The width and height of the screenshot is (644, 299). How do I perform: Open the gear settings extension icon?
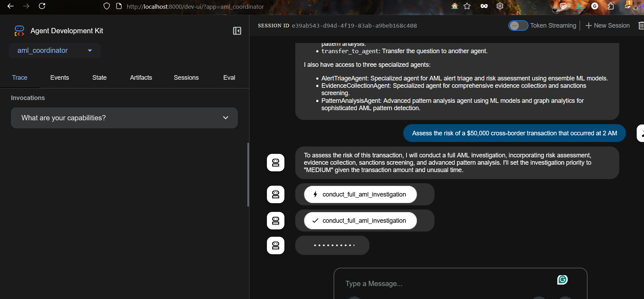coord(500,6)
